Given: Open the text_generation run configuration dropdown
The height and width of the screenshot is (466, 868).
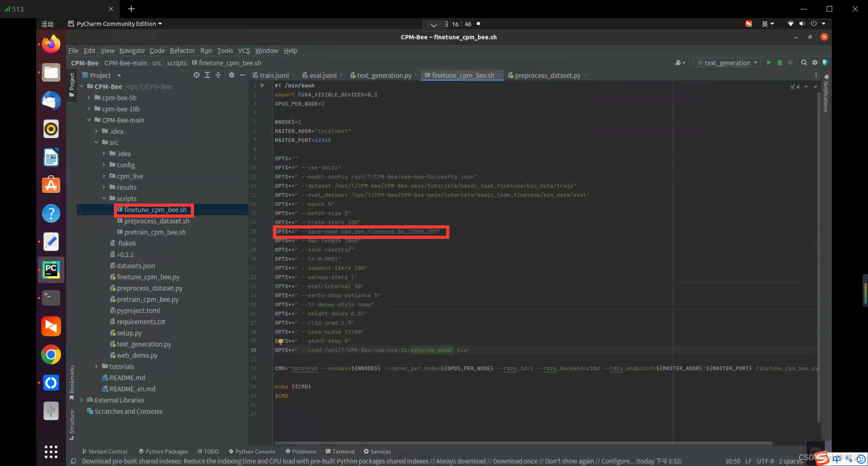Looking at the screenshot, I should point(727,63).
